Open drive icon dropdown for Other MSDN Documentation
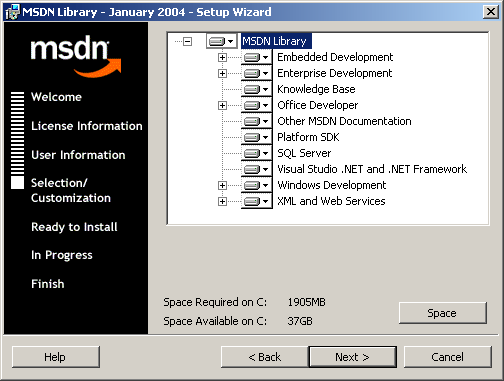The height and width of the screenshot is (381, 504). point(256,121)
